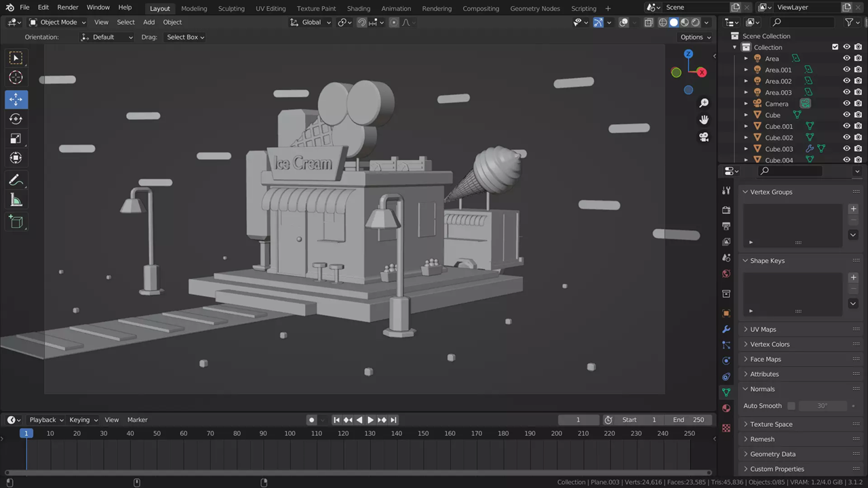The width and height of the screenshot is (868, 488).
Task: Open the Object properties tab
Action: point(726,314)
